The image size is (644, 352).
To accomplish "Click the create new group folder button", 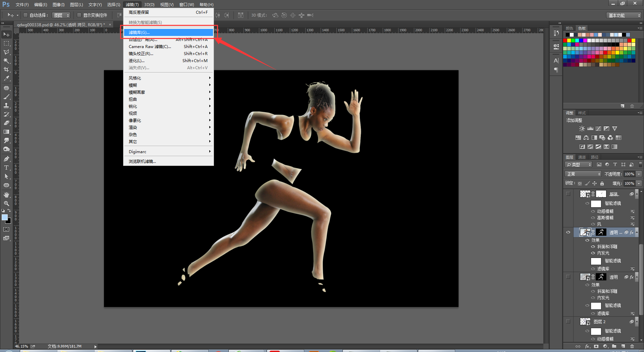I will click(x=614, y=346).
